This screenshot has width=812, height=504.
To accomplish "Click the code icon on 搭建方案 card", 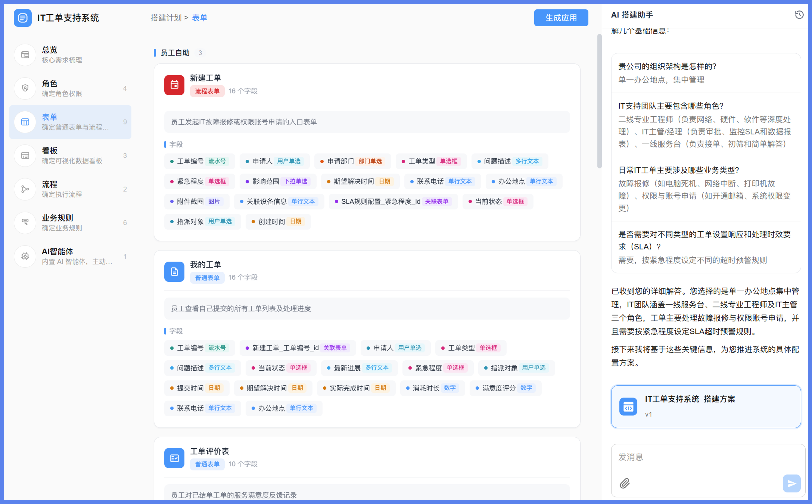I will pos(628,407).
